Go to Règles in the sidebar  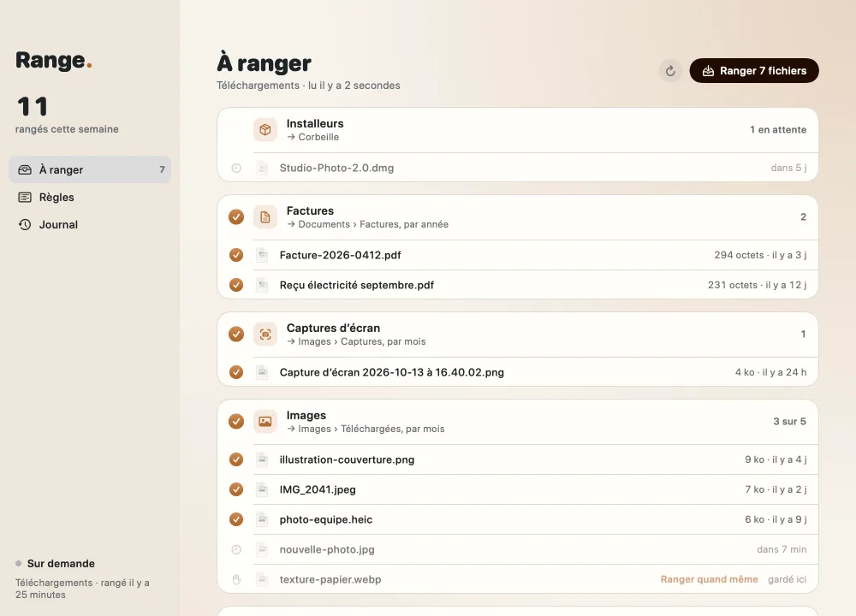coord(90,197)
